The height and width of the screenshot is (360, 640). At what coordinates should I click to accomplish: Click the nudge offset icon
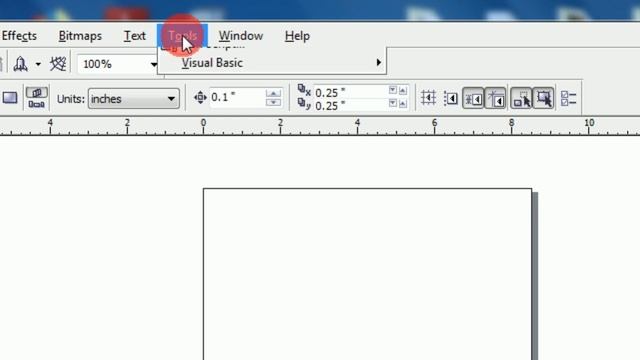pos(200,98)
